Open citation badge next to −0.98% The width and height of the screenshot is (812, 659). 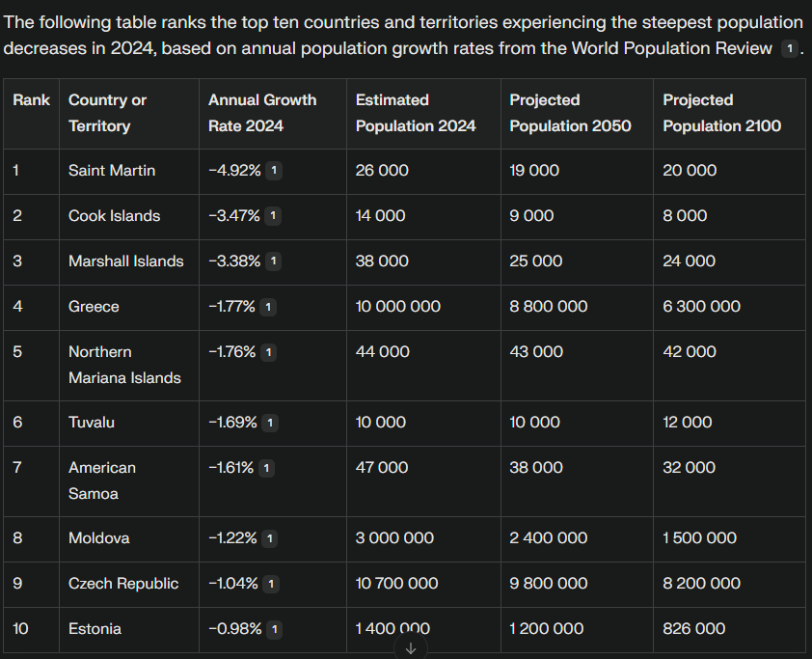point(275,629)
